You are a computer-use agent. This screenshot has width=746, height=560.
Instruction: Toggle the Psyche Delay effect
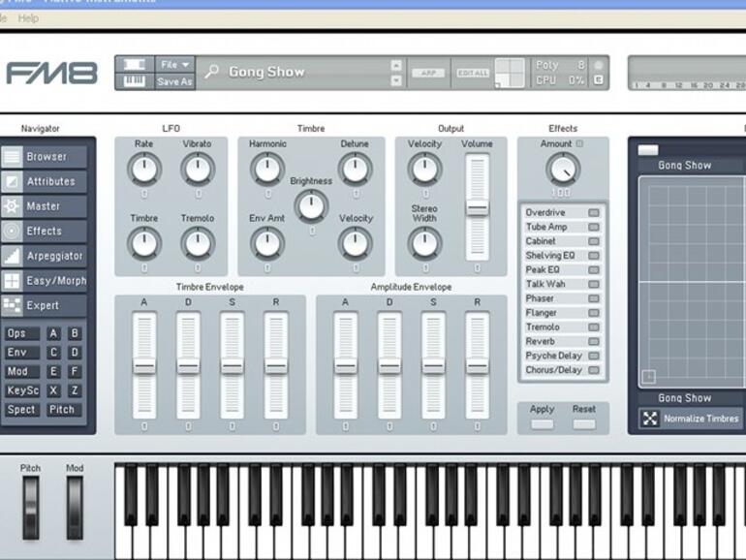[x=594, y=356]
